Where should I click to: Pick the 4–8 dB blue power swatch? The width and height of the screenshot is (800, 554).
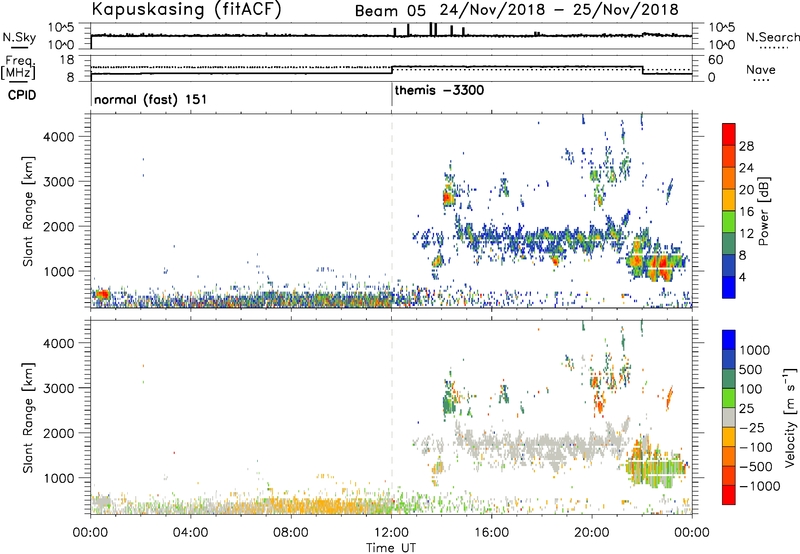[x=729, y=266]
